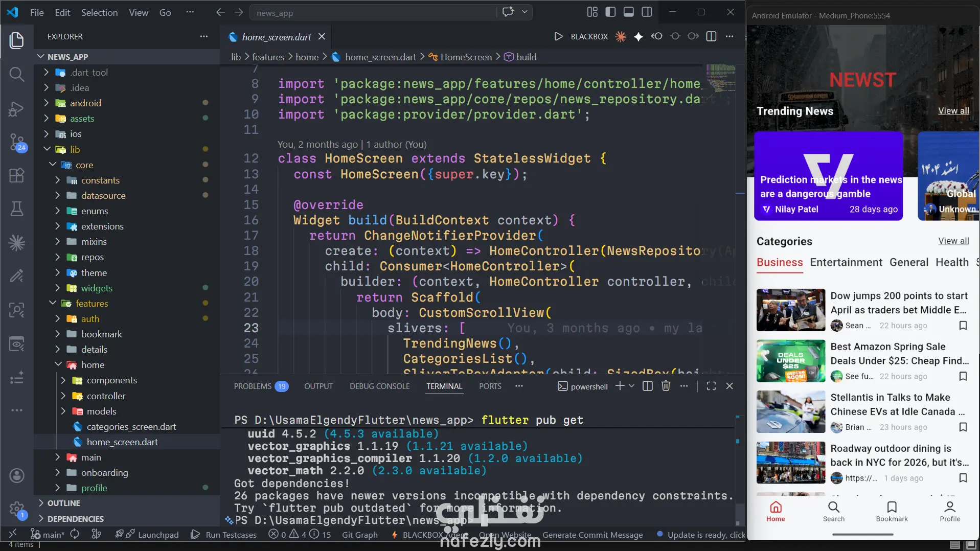
Task: Click the sparkle AI icon in the editor toolbar
Action: 639,36
